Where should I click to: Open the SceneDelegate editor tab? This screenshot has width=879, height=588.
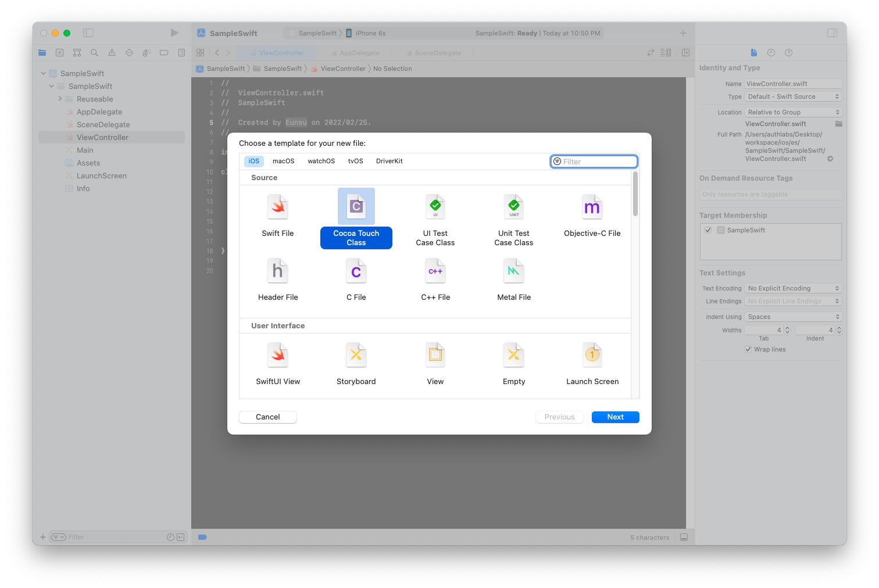tap(433, 53)
